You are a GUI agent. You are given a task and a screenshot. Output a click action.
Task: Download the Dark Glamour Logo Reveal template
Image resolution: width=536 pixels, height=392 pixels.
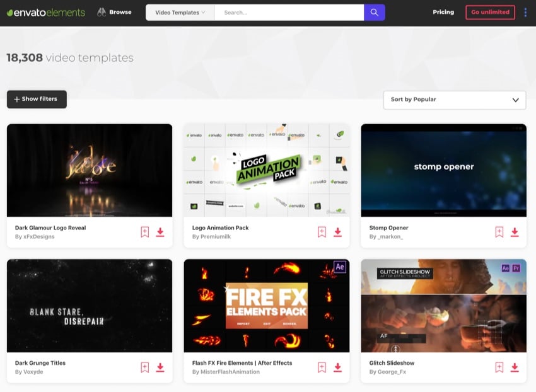point(160,232)
